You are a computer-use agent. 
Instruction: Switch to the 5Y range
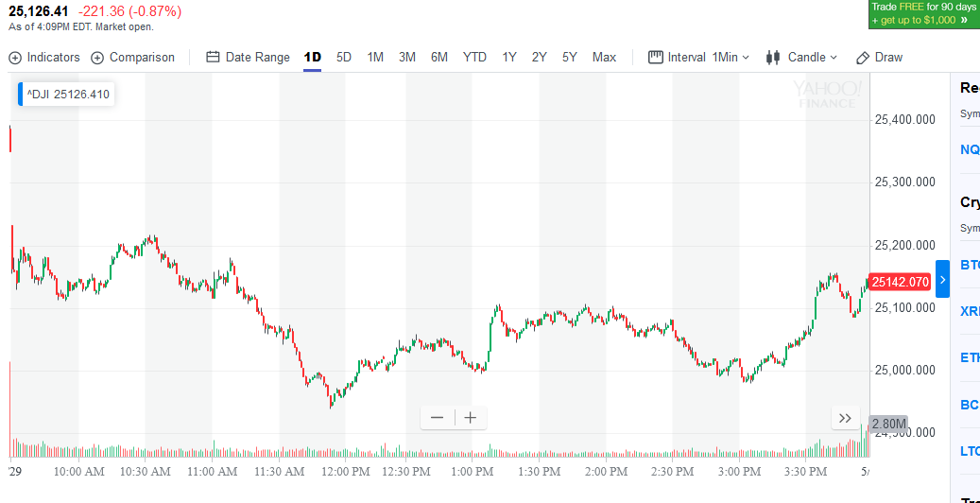coord(569,58)
